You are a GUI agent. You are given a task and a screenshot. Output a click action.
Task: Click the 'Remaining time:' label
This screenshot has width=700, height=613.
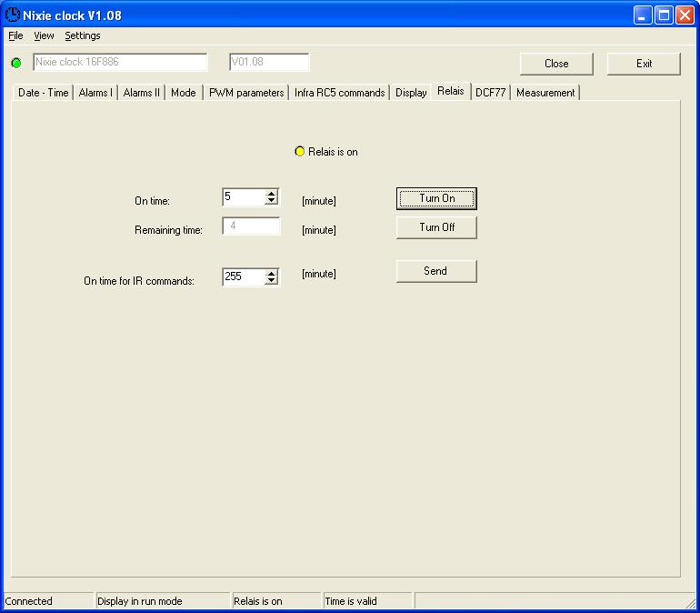(x=168, y=230)
